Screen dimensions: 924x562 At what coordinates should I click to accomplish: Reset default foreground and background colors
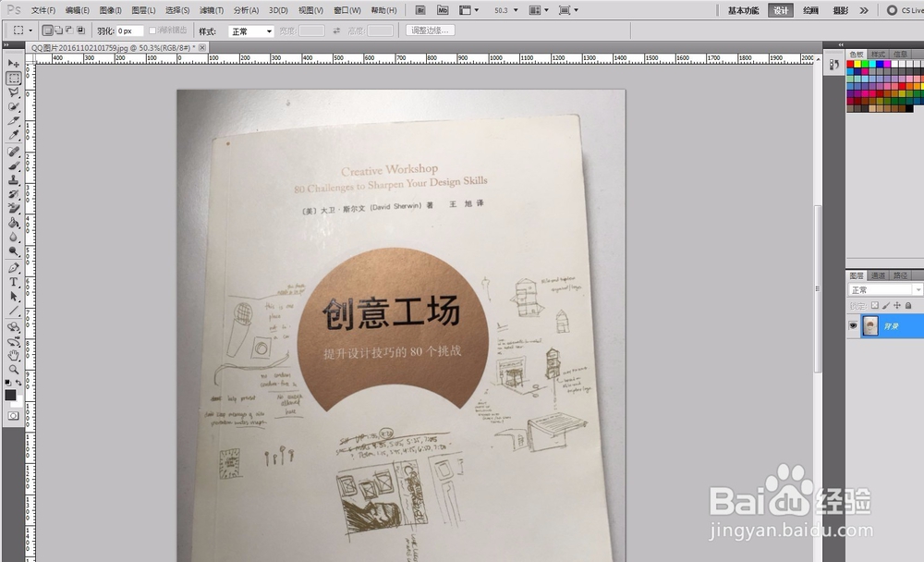(x=7, y=383)
